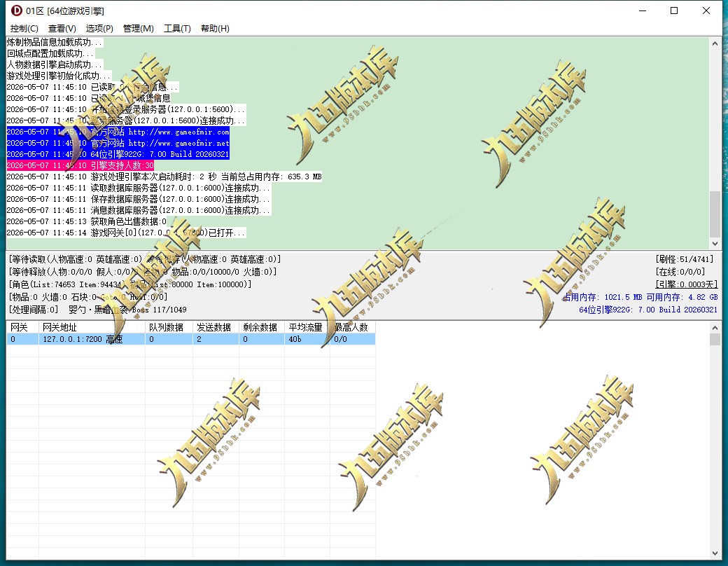Screen dimensions: 728x566
Task: Click the gateway list scroll-up arrow
Action: [715, 328]
